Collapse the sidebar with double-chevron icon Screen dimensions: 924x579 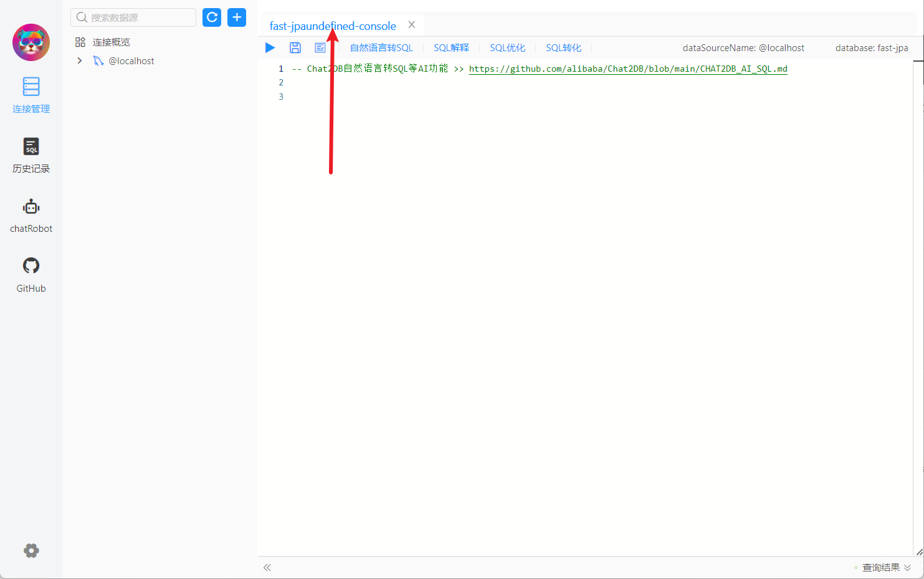point(267,567)
